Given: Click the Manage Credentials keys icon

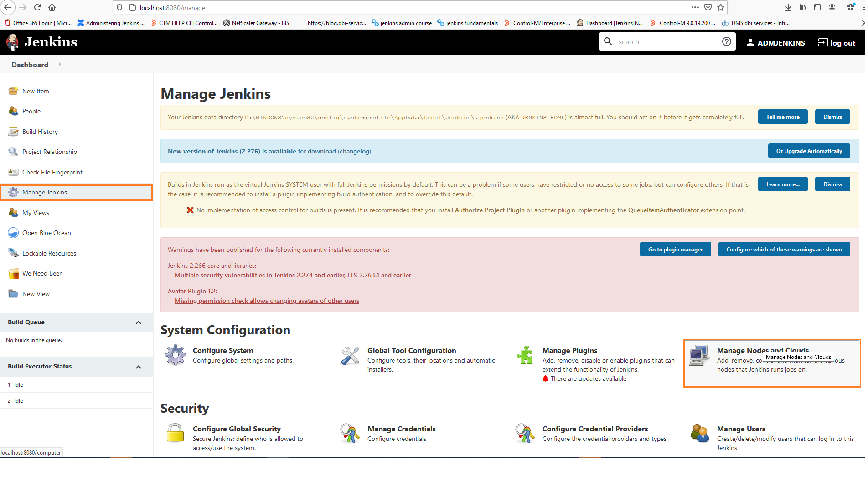Looking at the screenshot, I should pyautogui.click(x=350, y=434).
